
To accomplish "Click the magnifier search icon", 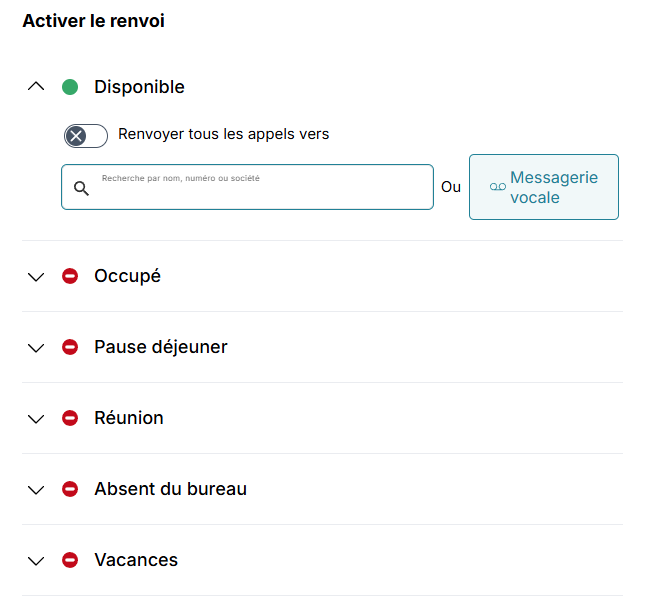I will click(x=82, y=188).
